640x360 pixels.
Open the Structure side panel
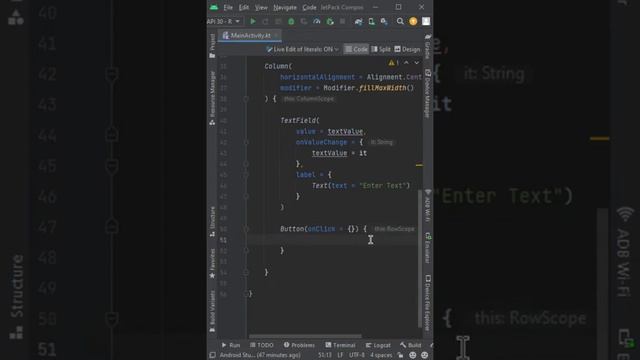(212, 222)
